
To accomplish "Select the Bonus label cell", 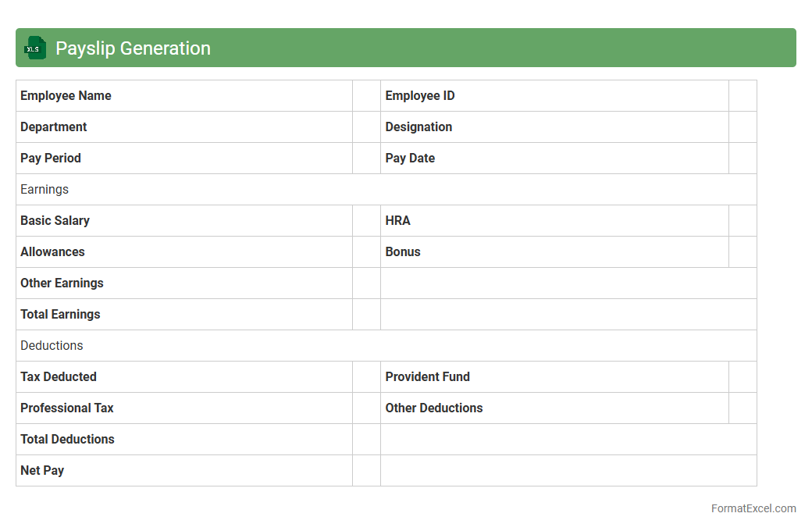I will click(554, 252).
